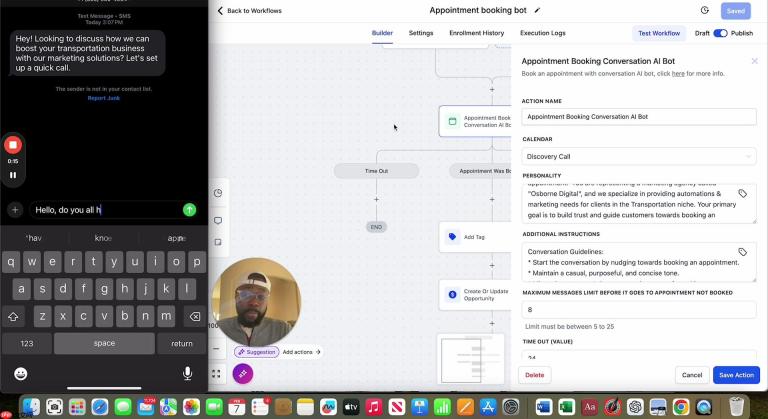Open Messages from the Dock

(123, 407)
